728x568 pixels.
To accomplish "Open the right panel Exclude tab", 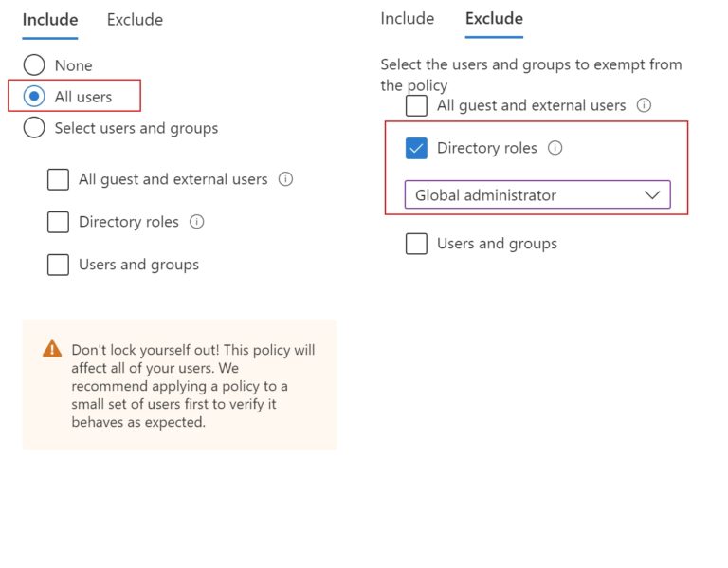I will point(494,19).
